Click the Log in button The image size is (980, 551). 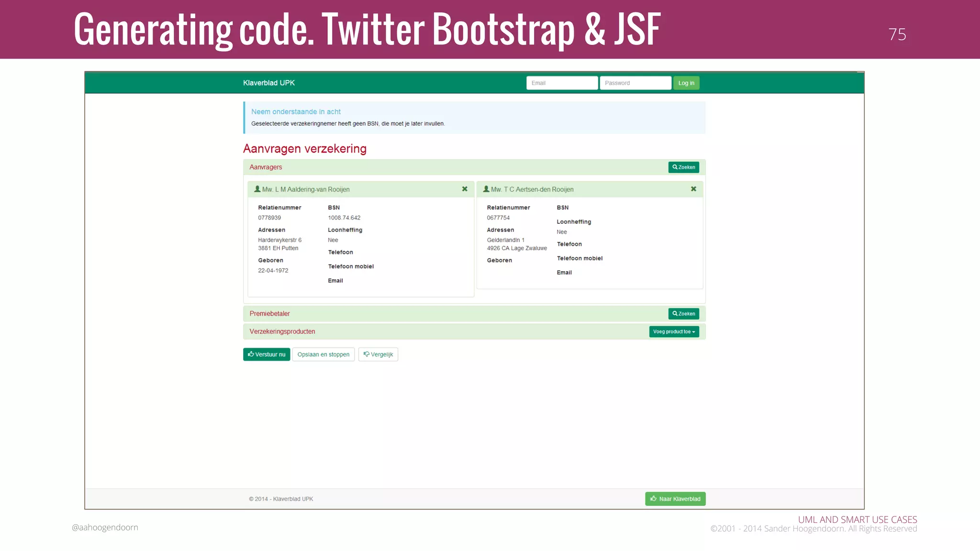(686, 83)
